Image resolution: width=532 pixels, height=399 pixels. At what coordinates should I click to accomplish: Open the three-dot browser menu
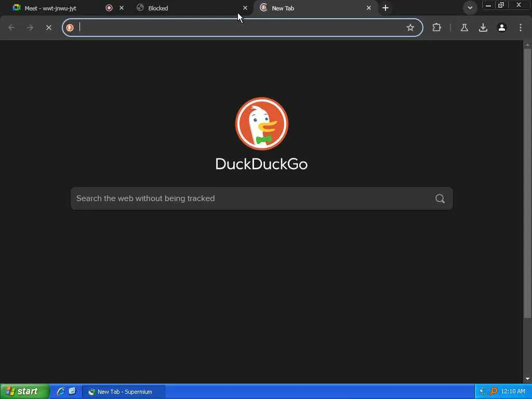[521, 28]
